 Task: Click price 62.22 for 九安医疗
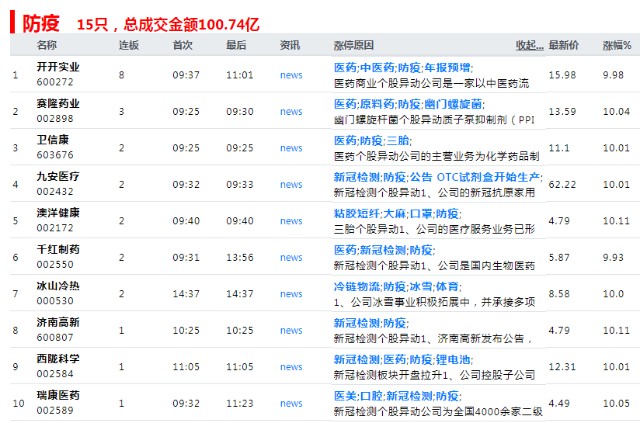562,185
